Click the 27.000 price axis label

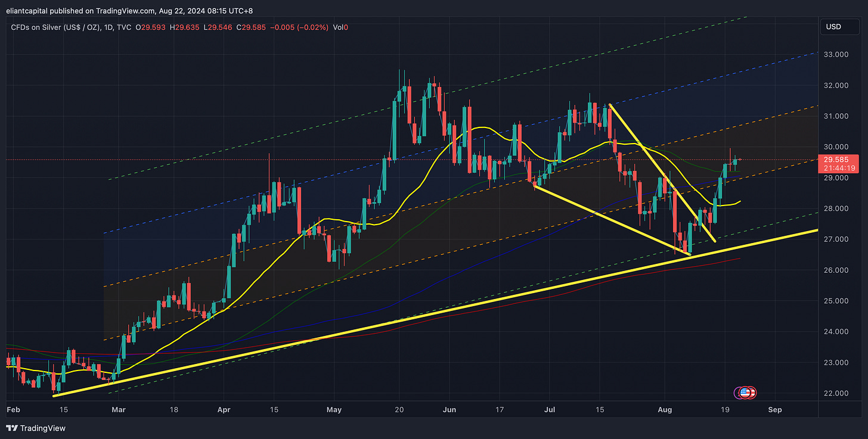(x=835, y=239)
